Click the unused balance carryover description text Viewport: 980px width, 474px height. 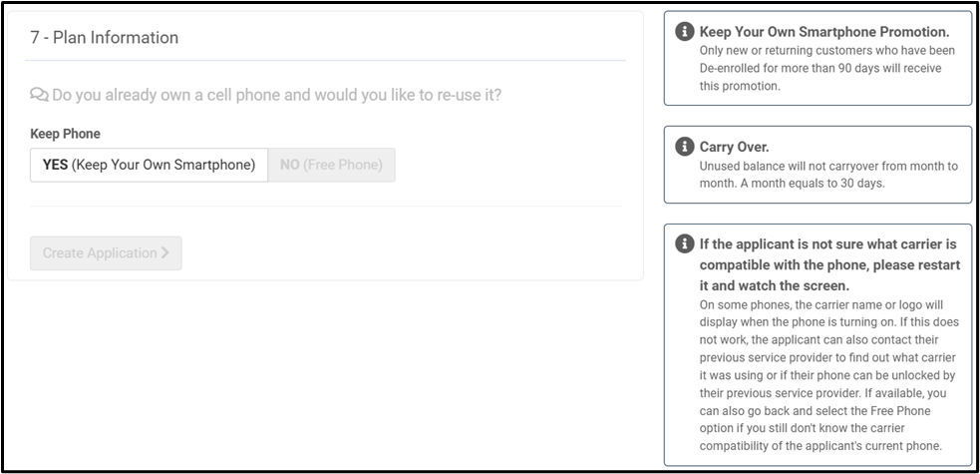(827, 166)
